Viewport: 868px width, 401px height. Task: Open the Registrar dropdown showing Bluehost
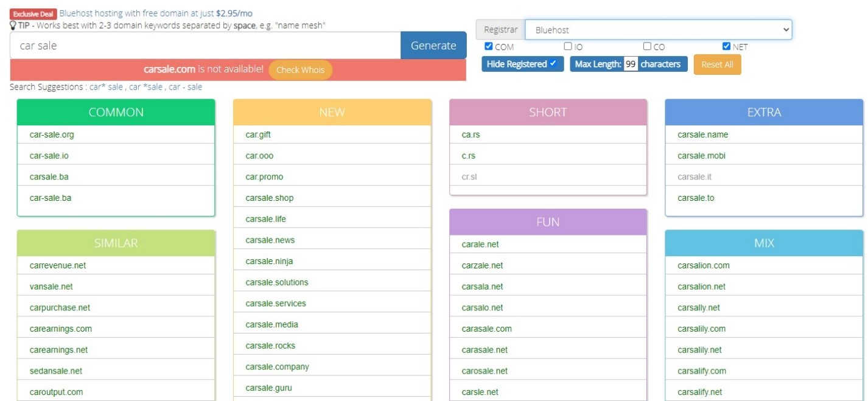(x=659, y=30)
